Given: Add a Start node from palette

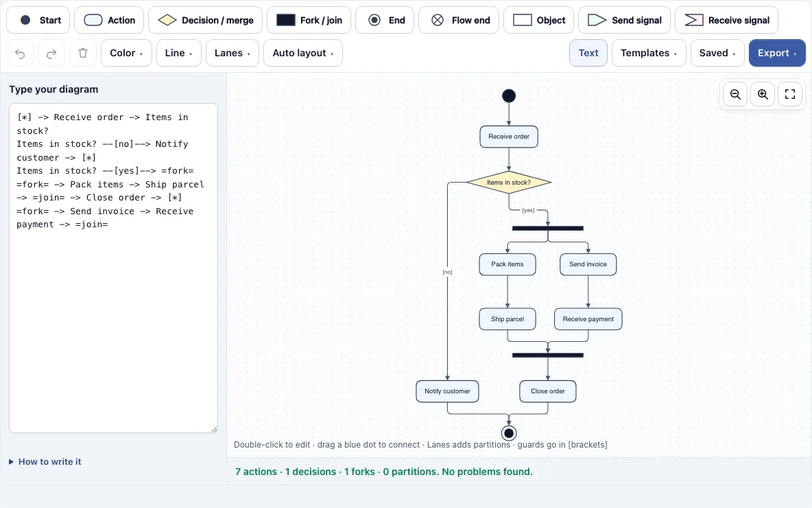Looking at the screenshot, I should point(38,20).
